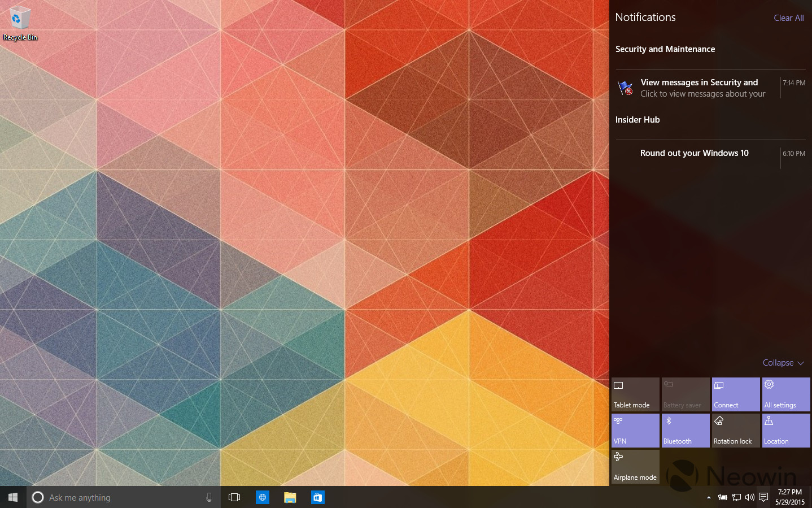Click the Action Center notification tray icon
This screenshot has height=508, width=812.
pyautogui.click(x=763, y=497)
